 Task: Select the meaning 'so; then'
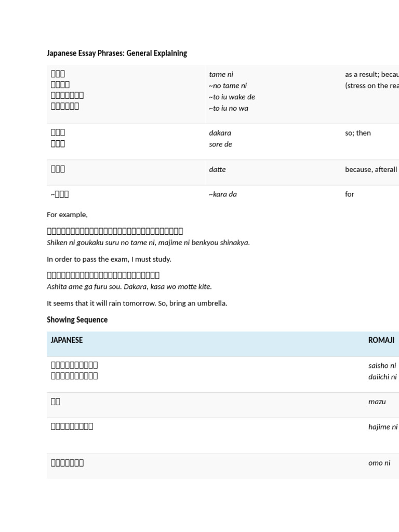357,133
